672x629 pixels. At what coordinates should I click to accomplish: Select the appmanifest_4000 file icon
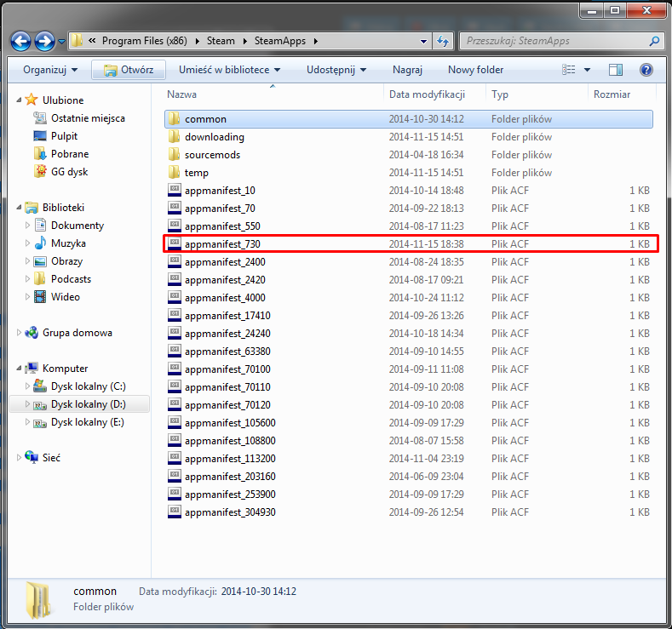(x=174, y=298)
